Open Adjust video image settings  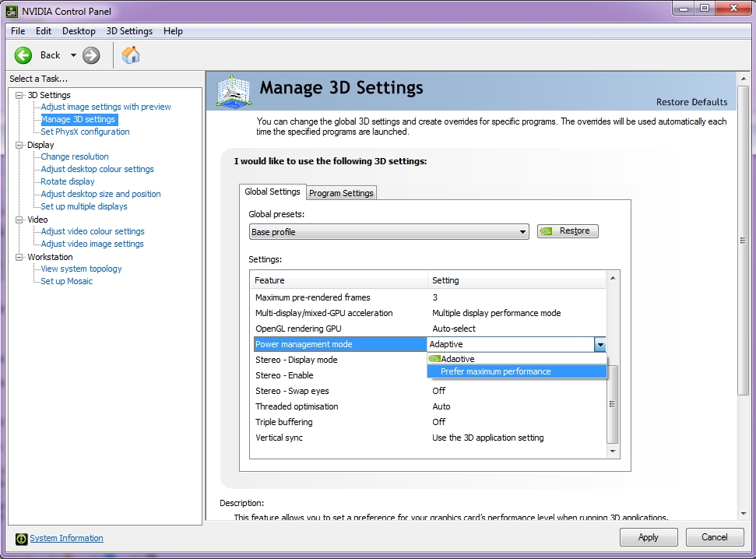(92, 244)
